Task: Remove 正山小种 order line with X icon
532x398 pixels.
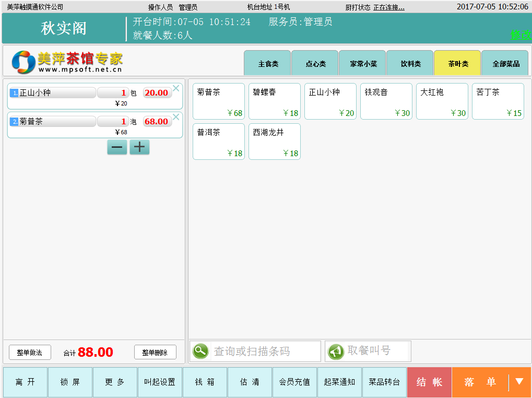Action: click(176, 88)
